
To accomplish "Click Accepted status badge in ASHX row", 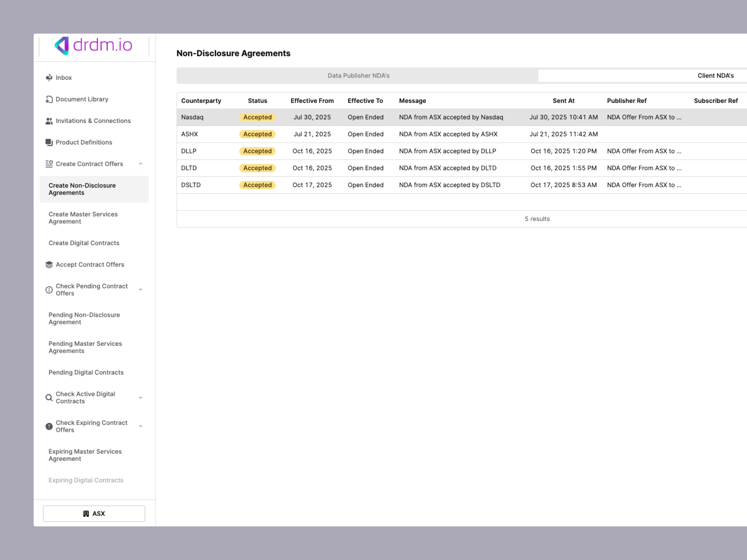I will (257, 134).
